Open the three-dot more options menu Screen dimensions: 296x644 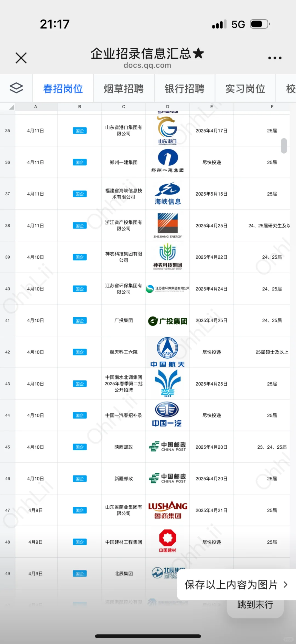pos(275,58)
